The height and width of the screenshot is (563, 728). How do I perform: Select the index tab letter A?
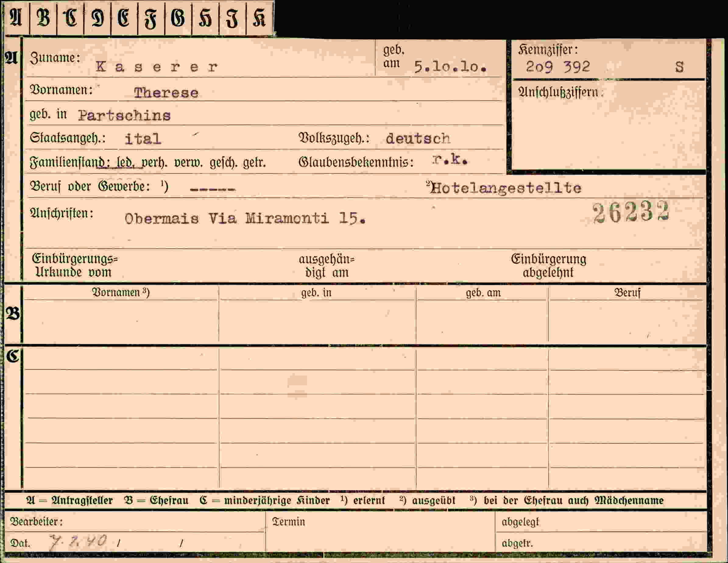tap(16, 18)
